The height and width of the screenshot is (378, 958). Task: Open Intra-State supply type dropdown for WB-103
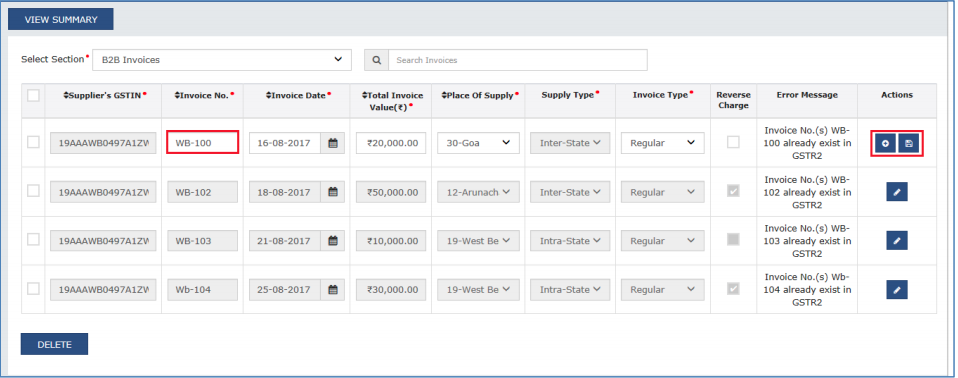[x=570, y=241]
